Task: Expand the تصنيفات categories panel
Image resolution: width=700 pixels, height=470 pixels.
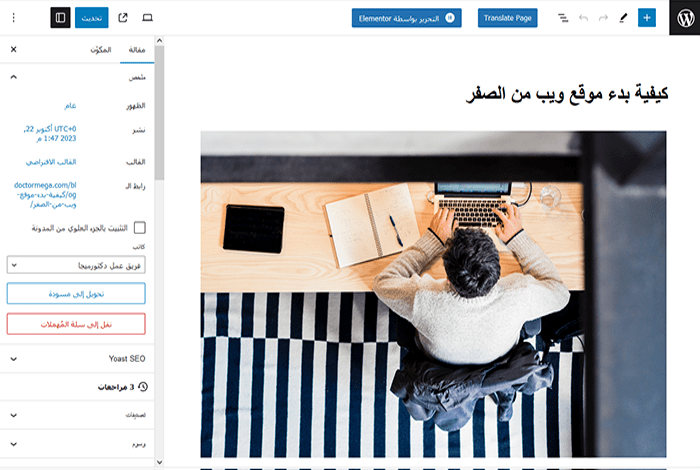Action: (x=77, y=415)
